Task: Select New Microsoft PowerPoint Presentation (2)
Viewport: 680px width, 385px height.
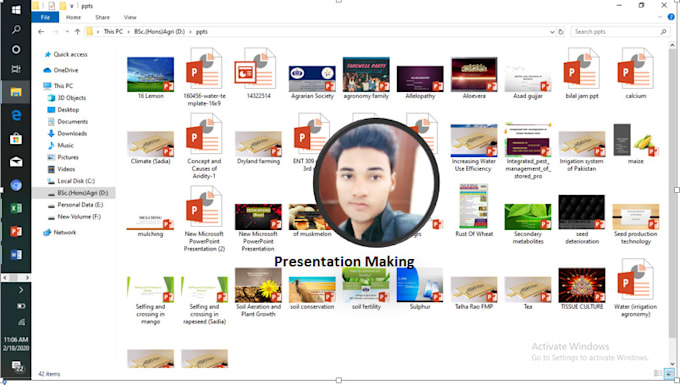Action: pyautogui.click(x=204, y=219)
